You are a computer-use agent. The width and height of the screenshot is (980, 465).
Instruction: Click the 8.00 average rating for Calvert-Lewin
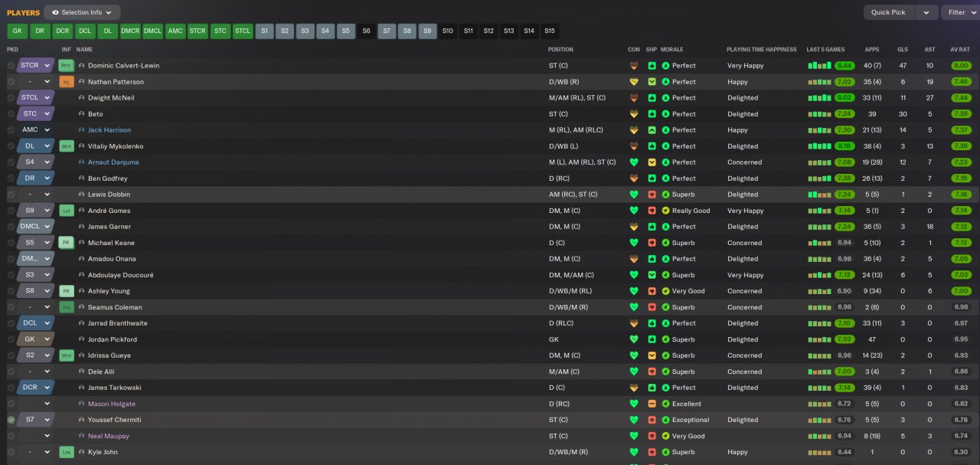click(961, 65)
